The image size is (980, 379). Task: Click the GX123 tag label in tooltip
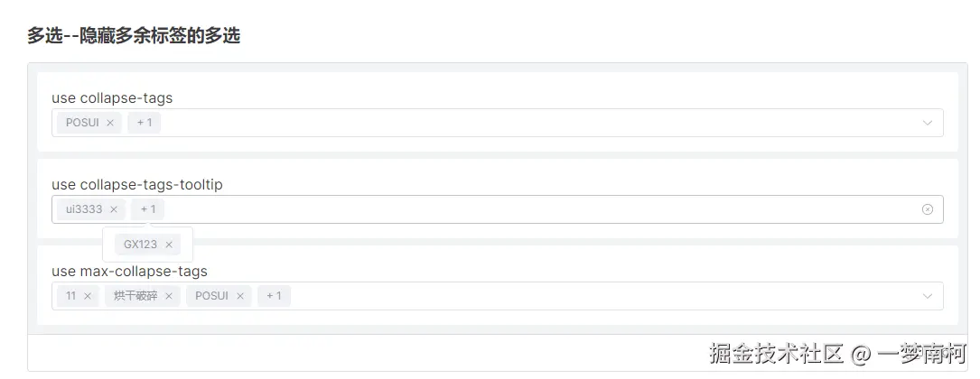tap(140, 245)
